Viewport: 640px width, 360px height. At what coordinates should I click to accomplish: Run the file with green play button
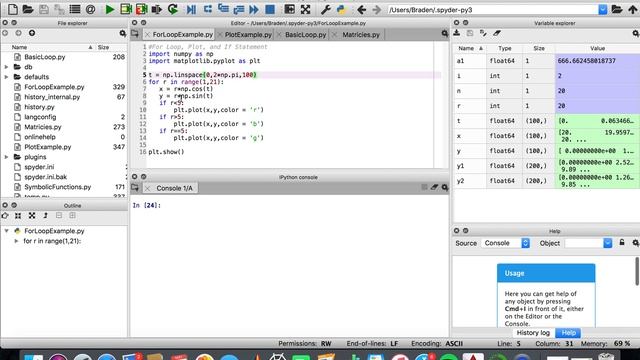[109, 9]
